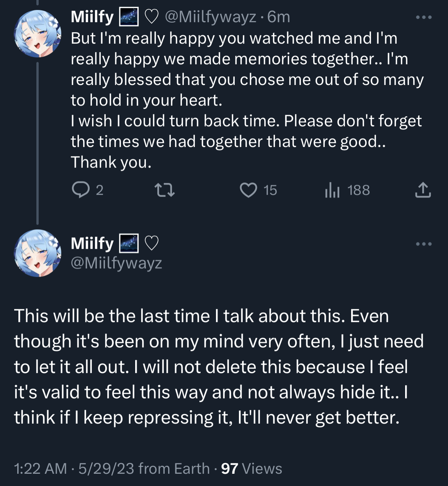Click the 6m timestamp on first tweet

[x=279, y=17]
